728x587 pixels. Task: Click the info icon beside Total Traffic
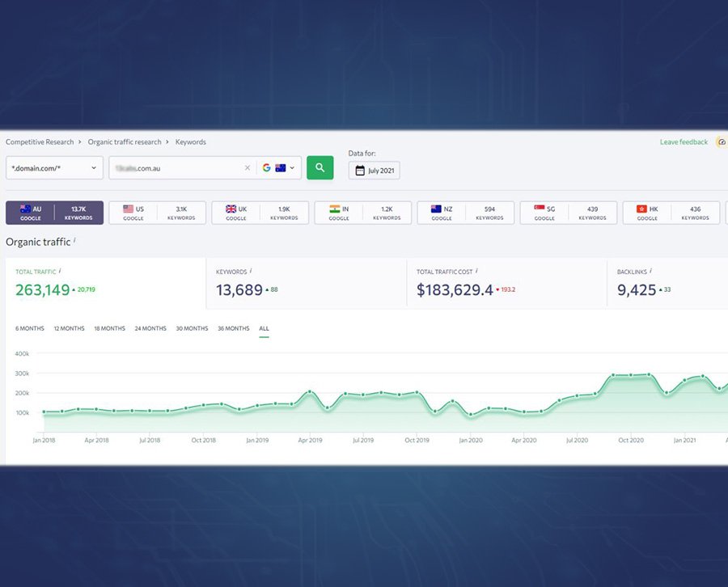[x=60, y=272]
